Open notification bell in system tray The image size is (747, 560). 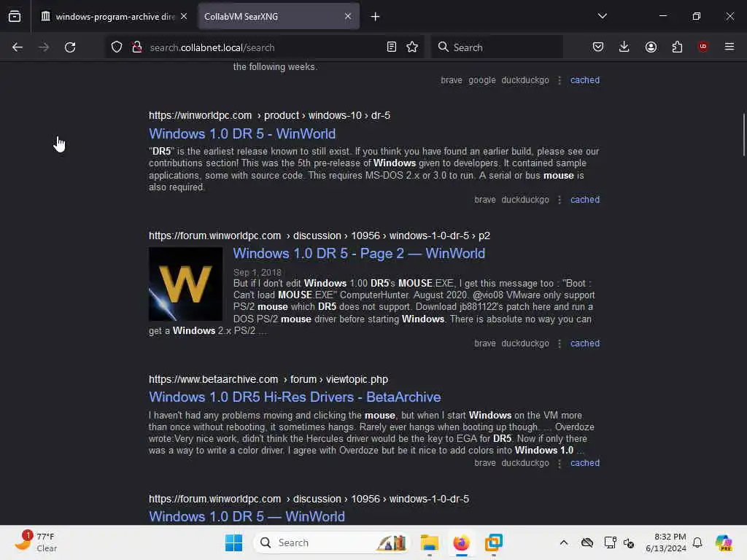click(x=697, y=542)
